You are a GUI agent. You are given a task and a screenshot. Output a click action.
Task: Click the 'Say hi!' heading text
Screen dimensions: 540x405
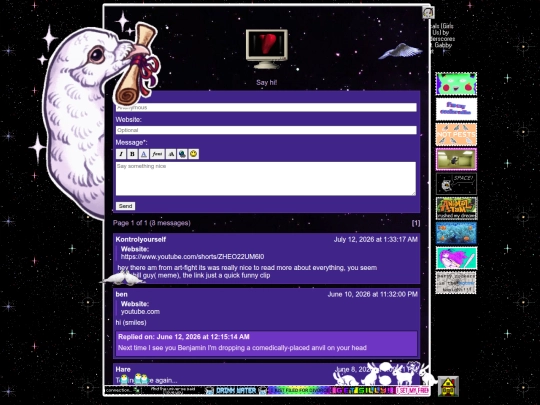click(267, 83)
